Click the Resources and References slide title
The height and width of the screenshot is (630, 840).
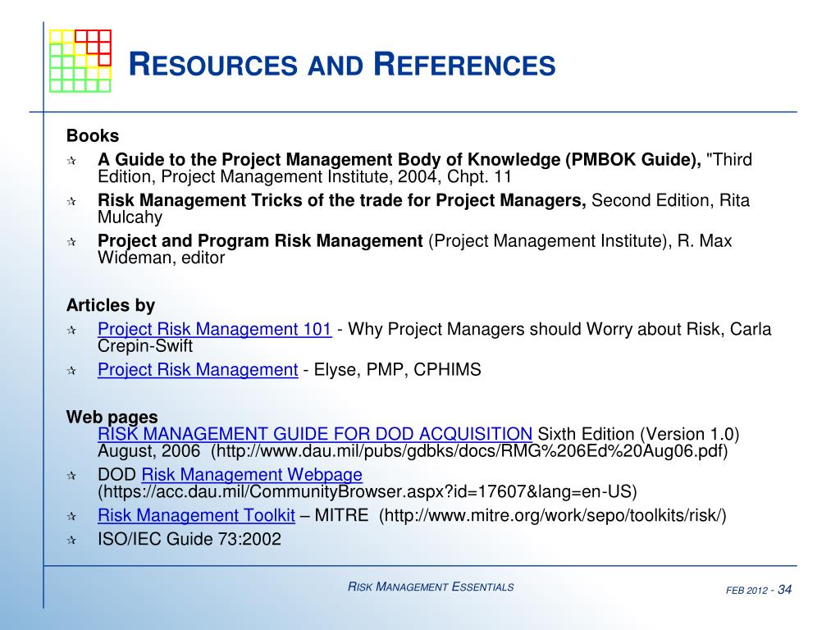[x=342, y=64]
